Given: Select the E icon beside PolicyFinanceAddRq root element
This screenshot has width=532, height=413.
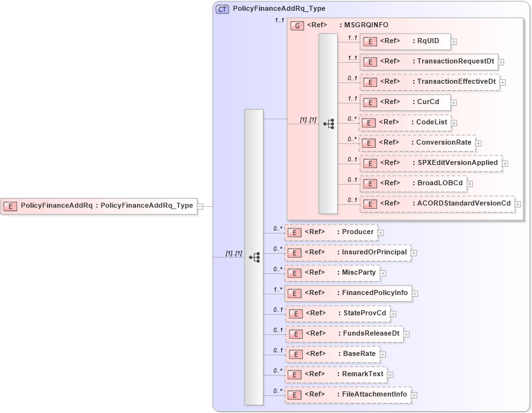Looking at the screenshot, I should pyautogui.click(x=10, y=206).
